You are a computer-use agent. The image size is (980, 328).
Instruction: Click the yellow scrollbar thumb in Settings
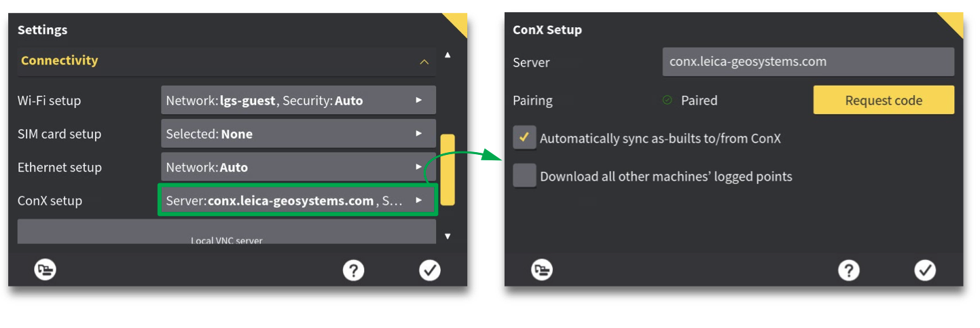click(x=448, y=170)
